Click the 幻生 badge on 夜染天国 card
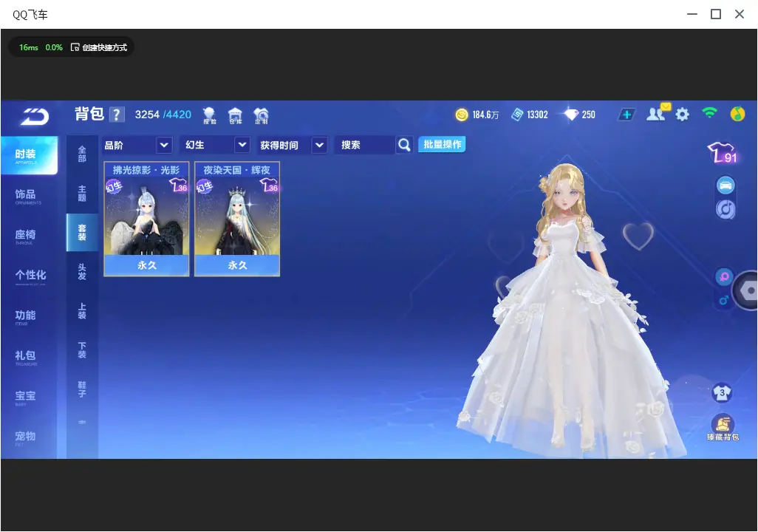The width and height of the screenshot is (758, 532). (205, 186)
